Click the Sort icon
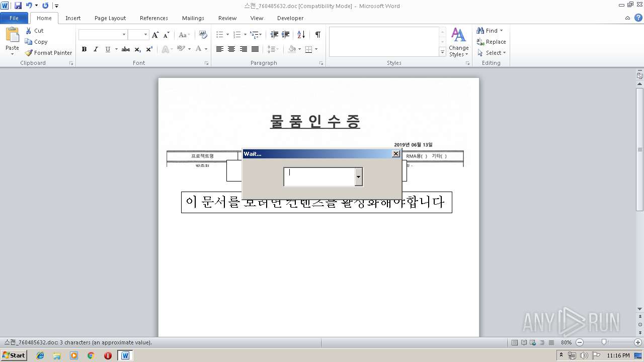644x362 pixels. point(301,35)
